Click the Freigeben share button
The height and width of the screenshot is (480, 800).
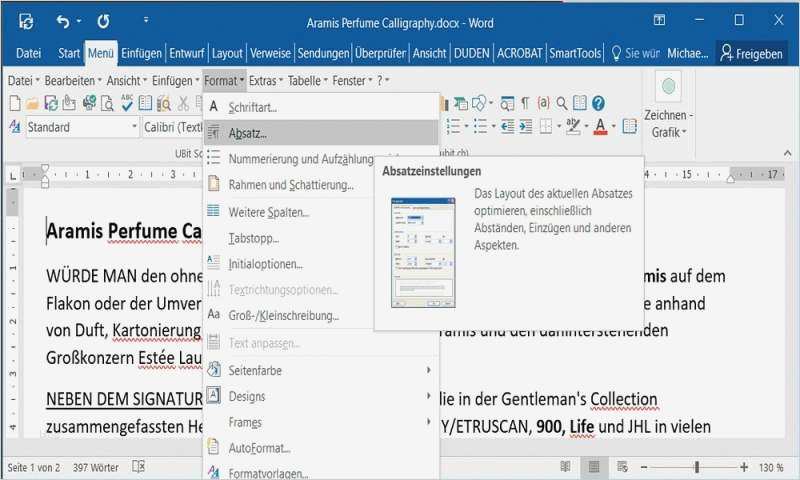pos(751,53)
